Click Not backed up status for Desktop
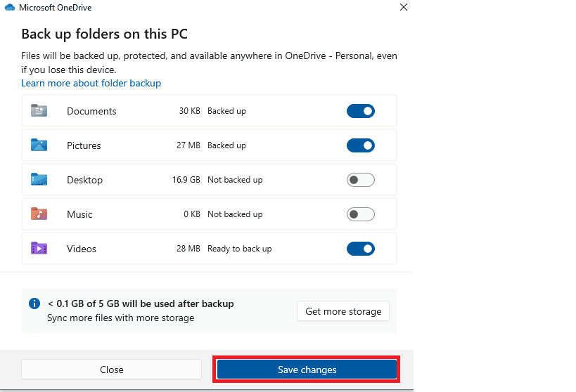Viewport: 576px width, 392px height. pyautogui.click(x=235, y=180)
